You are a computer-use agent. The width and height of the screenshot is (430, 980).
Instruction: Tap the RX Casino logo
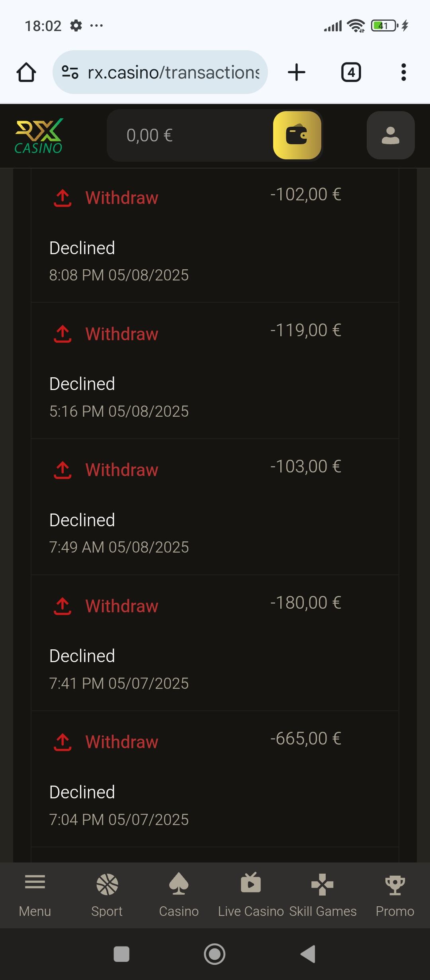coord(39,136)
